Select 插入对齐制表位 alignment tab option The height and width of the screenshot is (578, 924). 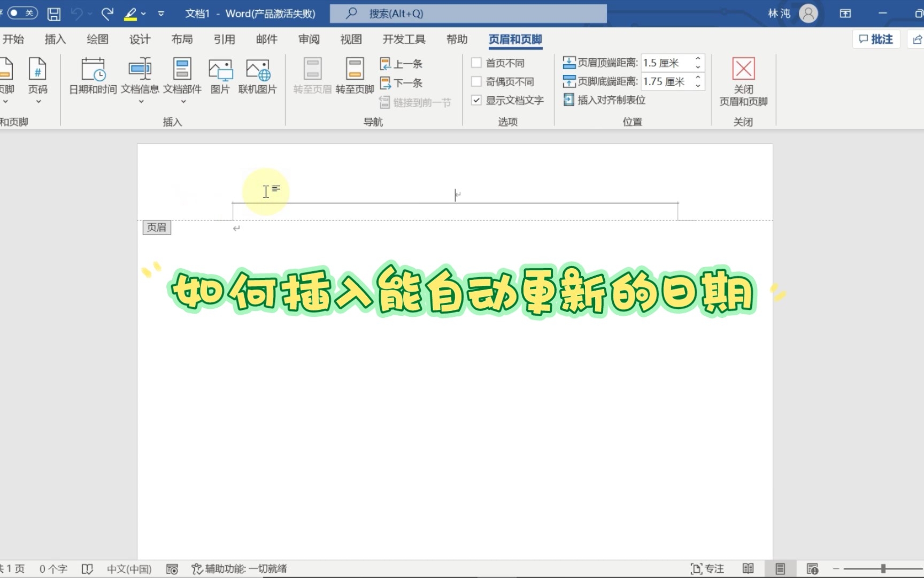(604, 100)
